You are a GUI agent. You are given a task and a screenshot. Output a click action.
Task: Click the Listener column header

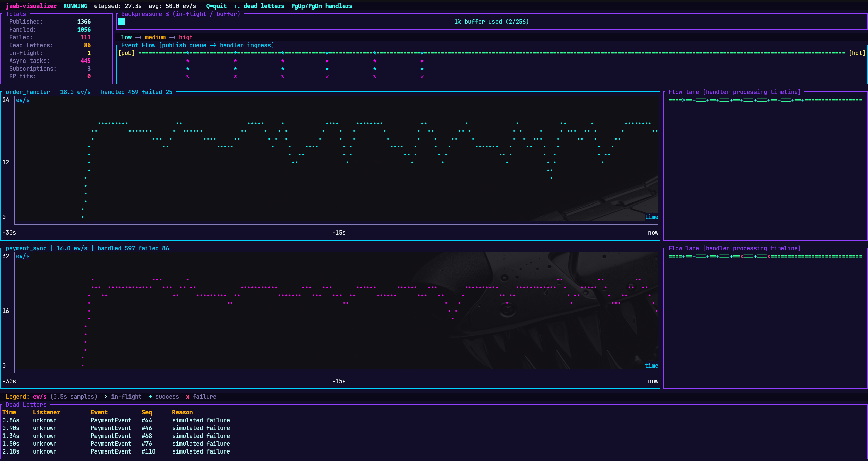pos(47,412)
